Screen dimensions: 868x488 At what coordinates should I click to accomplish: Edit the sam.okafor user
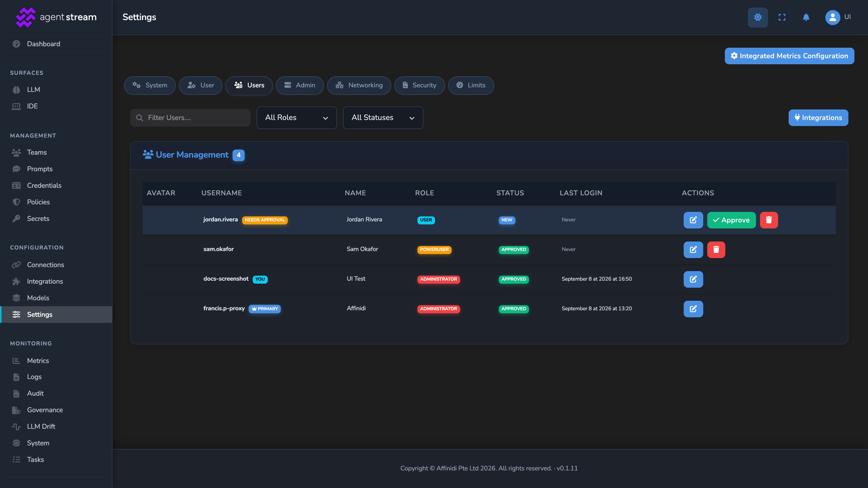[693, 250]
